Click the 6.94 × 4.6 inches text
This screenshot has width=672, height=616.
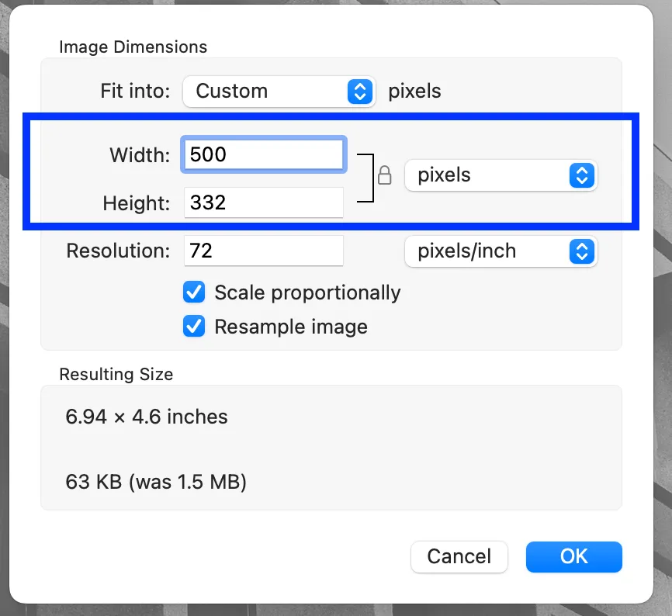pos(147,417)
